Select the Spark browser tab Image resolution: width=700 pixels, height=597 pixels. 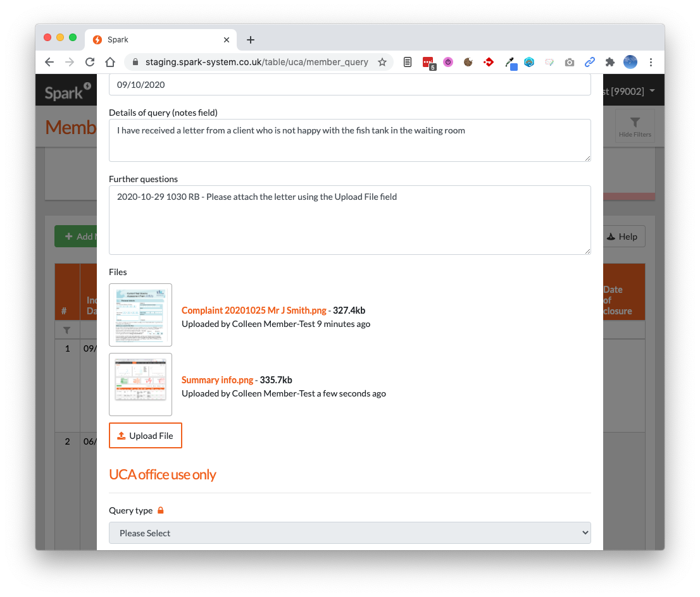click(x=158, y=39)
